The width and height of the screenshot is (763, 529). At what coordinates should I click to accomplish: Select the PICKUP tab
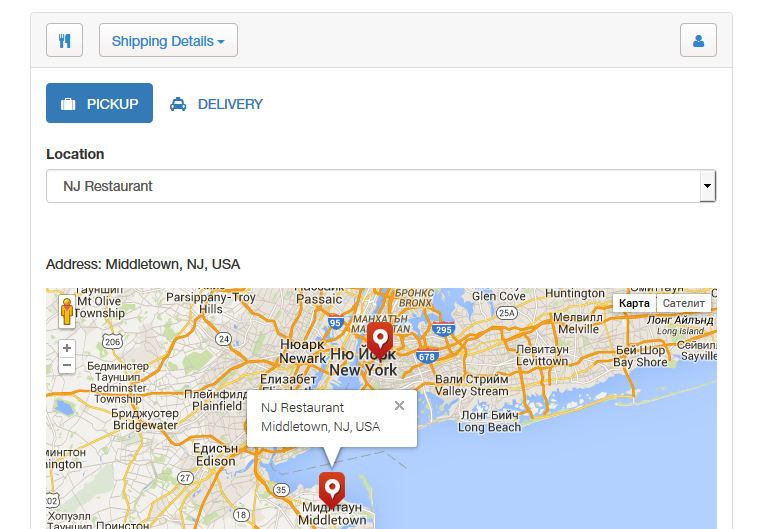(99, 103)
